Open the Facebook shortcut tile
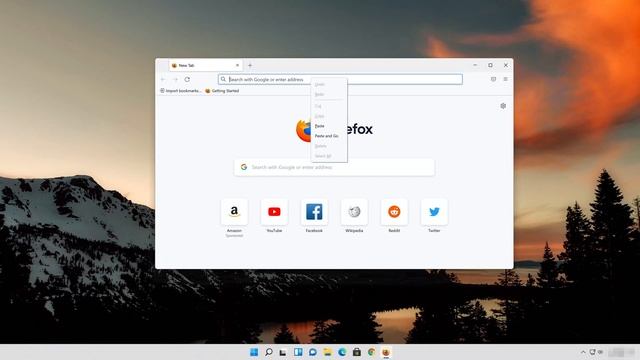Viewport: 640px width, 360px height. pyautogui.click(x=314, y=212)
